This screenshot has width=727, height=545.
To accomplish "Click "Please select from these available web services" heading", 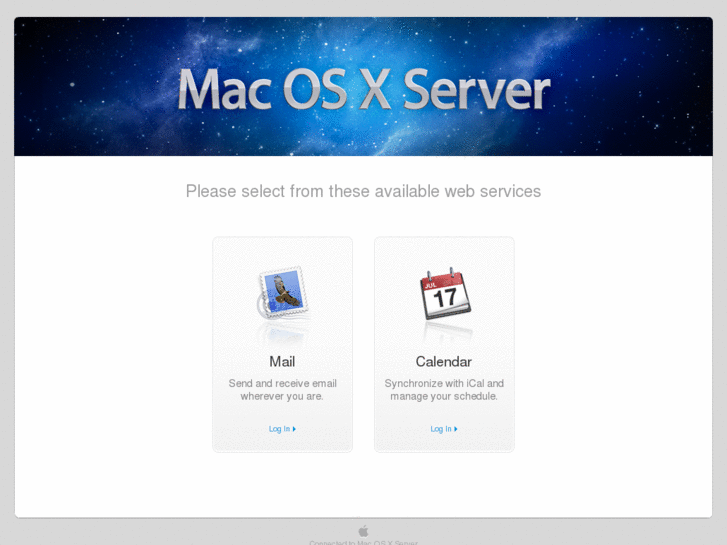I will pos(364,191).
